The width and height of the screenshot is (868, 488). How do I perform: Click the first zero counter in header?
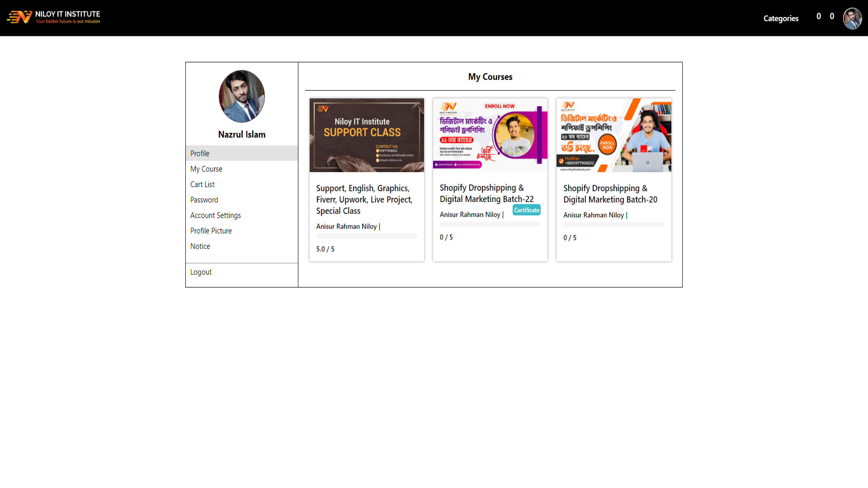click(x=818, y=16)
